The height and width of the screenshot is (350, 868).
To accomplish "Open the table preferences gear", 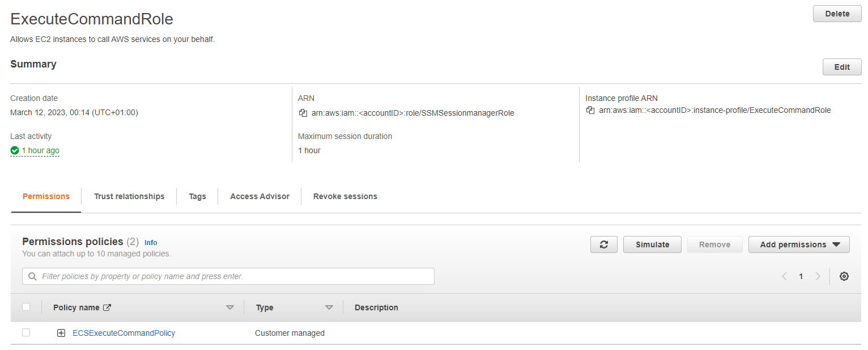I will tap(844, 276).
